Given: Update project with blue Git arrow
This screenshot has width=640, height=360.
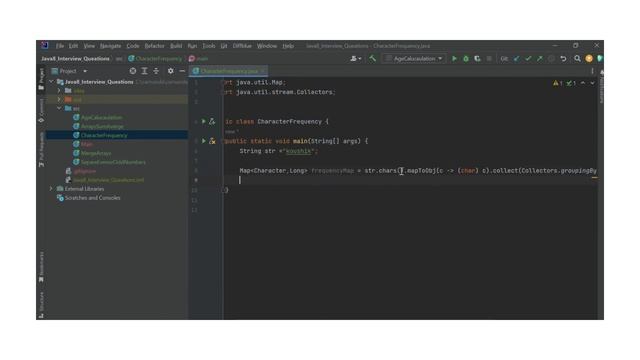Looking at the screenshot, I should 517,59.
